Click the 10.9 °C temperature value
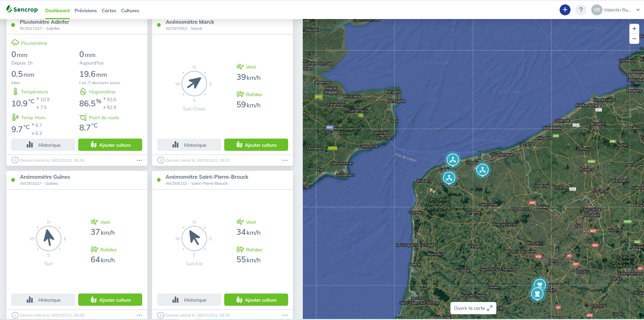 [23, 103]
